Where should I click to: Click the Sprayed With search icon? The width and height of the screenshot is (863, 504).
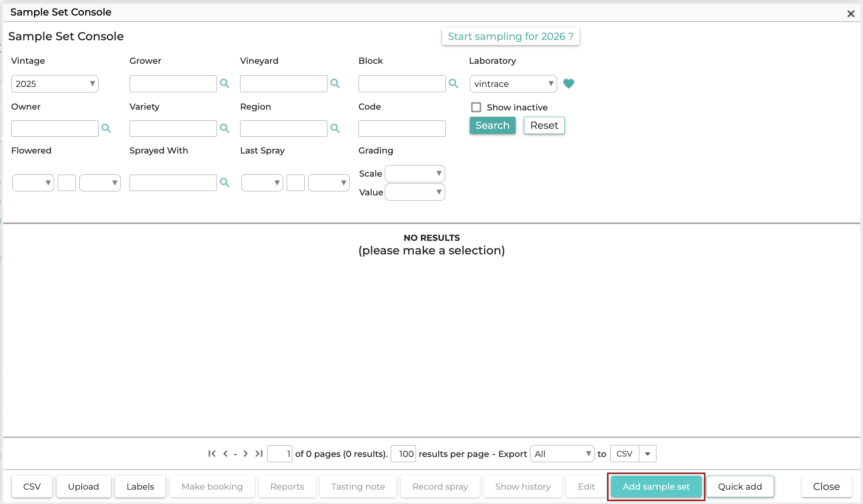[225, 182]
